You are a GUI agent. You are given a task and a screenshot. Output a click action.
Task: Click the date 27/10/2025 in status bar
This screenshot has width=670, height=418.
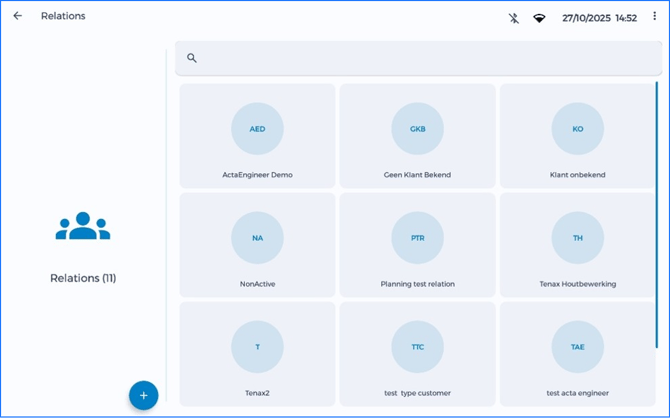[x=586, y=18]
